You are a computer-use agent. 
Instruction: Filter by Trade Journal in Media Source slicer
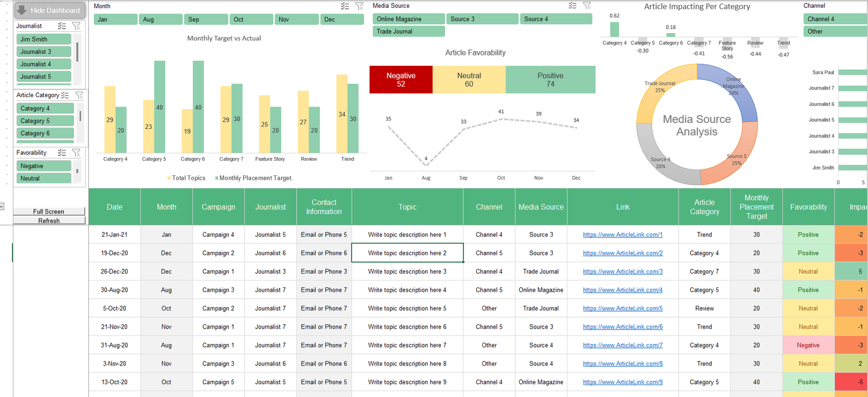coord(409,31)
